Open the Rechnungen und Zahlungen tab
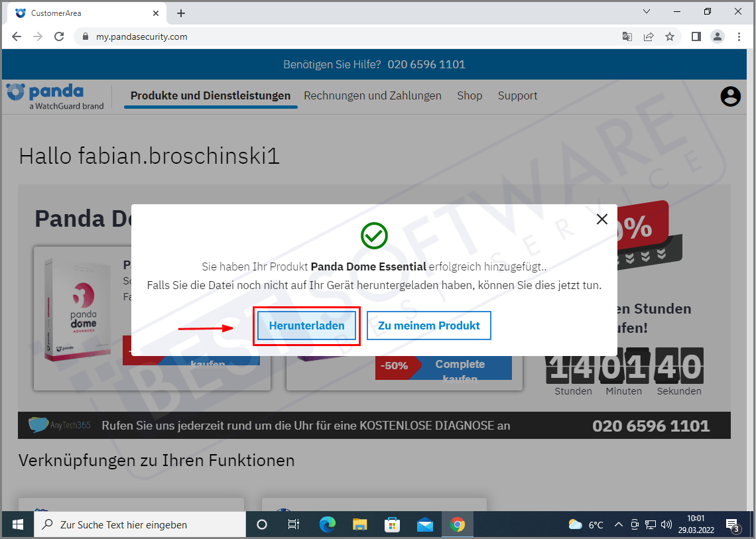Viewport: 756px width, 539px height. click(373, 95)
